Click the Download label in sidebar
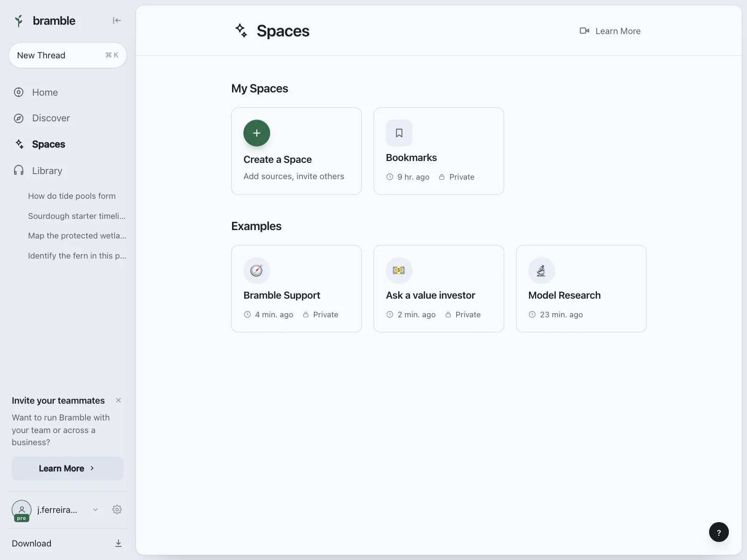 pyautogui.click(x=32, y=543)
